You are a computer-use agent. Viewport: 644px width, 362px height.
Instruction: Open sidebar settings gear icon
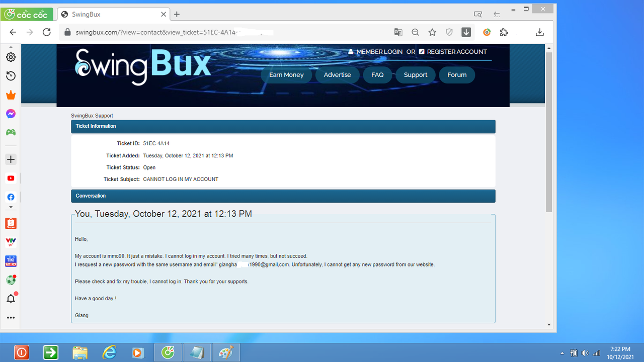pyautogui.click(x=11, y=57)
